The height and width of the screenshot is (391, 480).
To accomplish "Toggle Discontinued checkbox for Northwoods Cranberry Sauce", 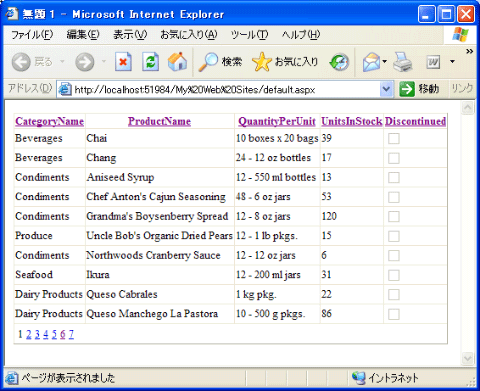I will tap(394, 256).
